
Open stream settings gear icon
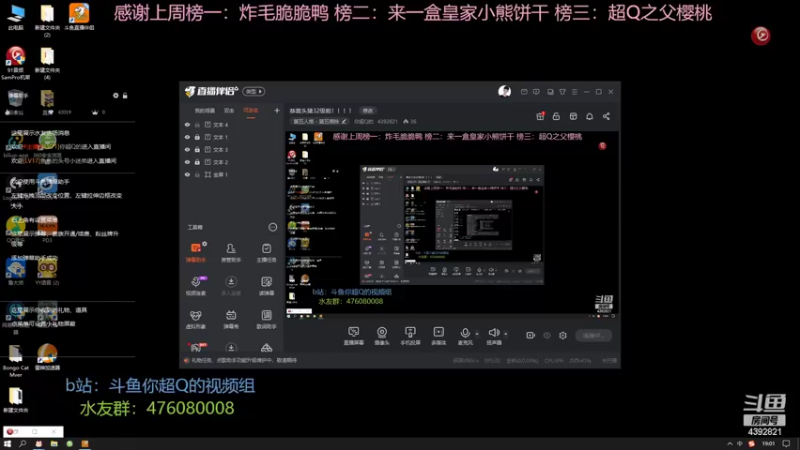563,335
